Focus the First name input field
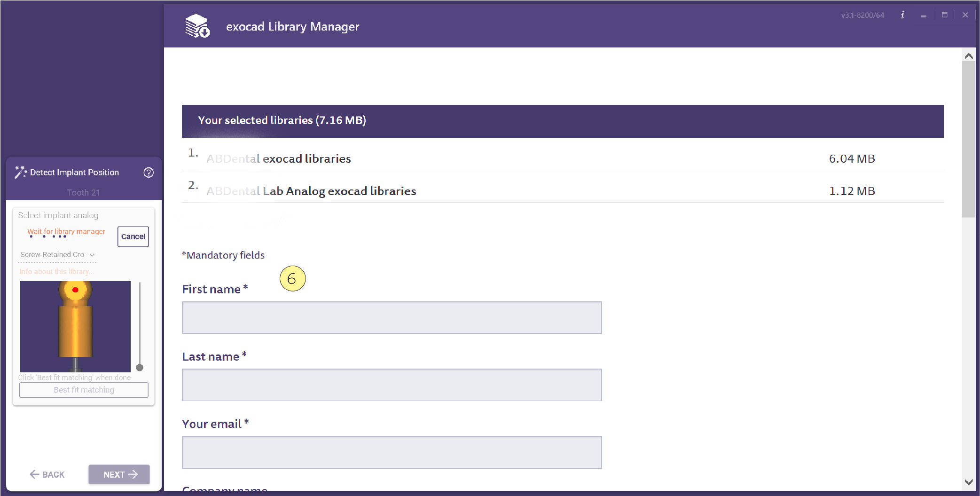 [x=392, y=318]
